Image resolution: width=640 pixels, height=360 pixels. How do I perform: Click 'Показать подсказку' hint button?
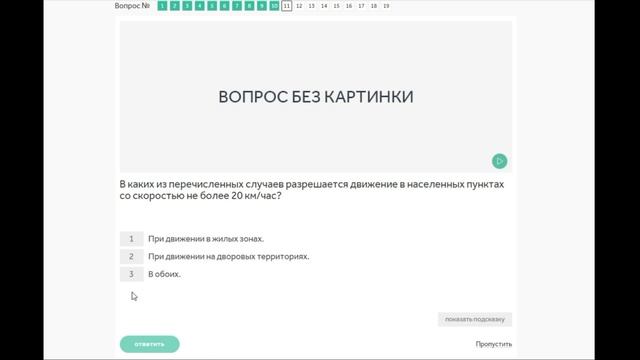click(x=475, y=319)
